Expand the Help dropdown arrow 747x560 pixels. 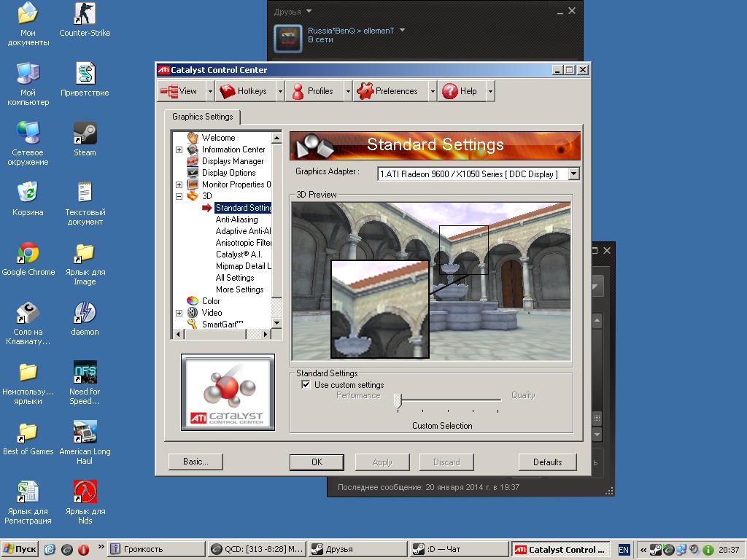[490, 91]
